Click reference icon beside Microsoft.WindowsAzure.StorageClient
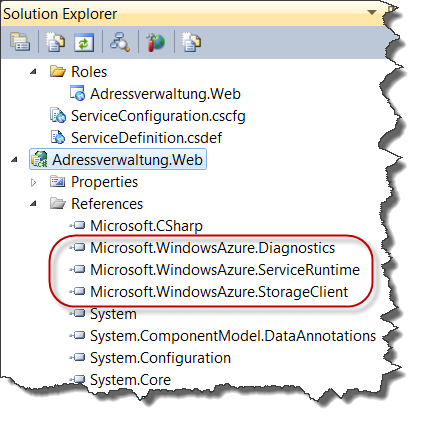This screenshot has width=435, height=423. coord(77,292)
